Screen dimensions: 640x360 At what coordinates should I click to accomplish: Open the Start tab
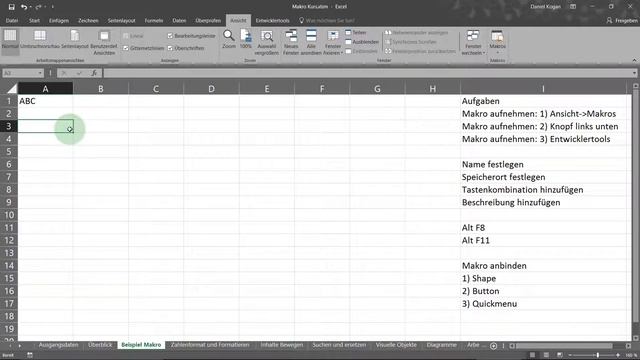pyautogui.click(x=34, y=20)
